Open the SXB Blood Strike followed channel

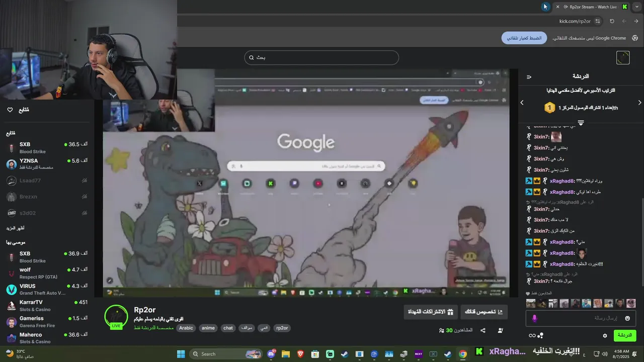pos(47,148)
